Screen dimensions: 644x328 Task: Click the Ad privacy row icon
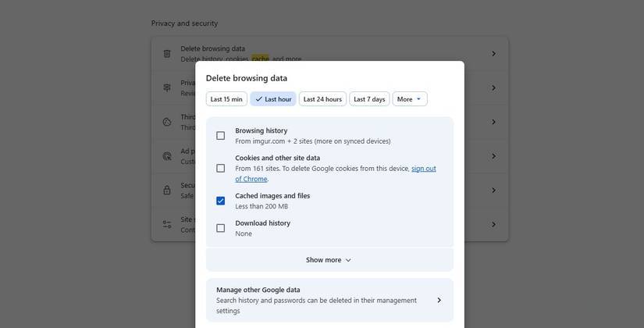point(167,156)
